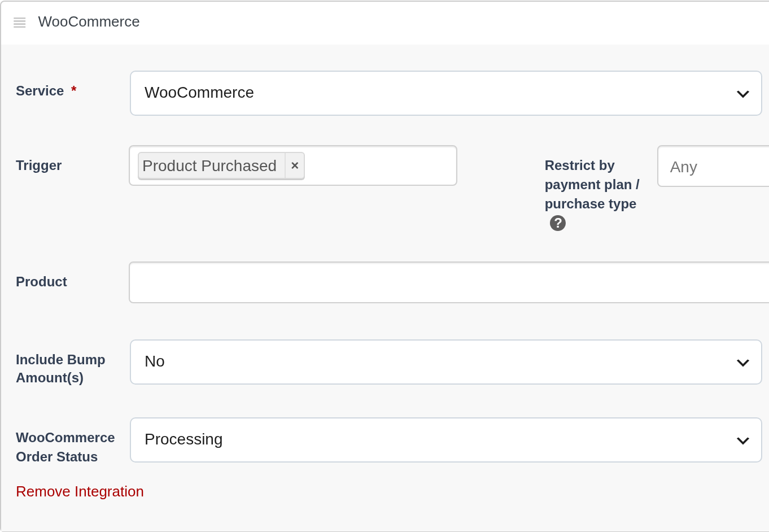769x532 pixels.
Task: Click the Include Bump Amount(s) label
Action: [60, 369]
